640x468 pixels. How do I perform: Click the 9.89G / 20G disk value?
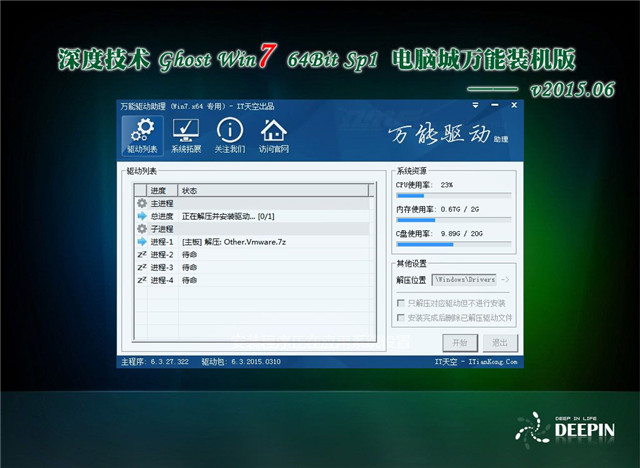pos(461,234)
